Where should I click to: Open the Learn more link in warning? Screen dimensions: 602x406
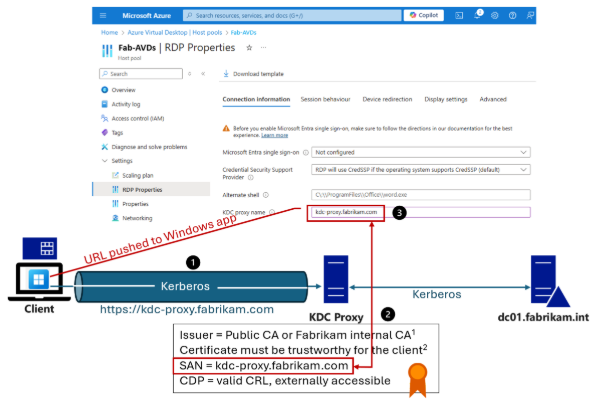275,136
